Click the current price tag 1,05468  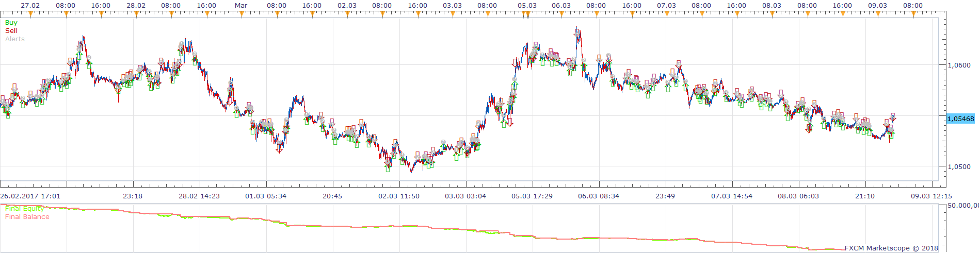click(960, 119)
